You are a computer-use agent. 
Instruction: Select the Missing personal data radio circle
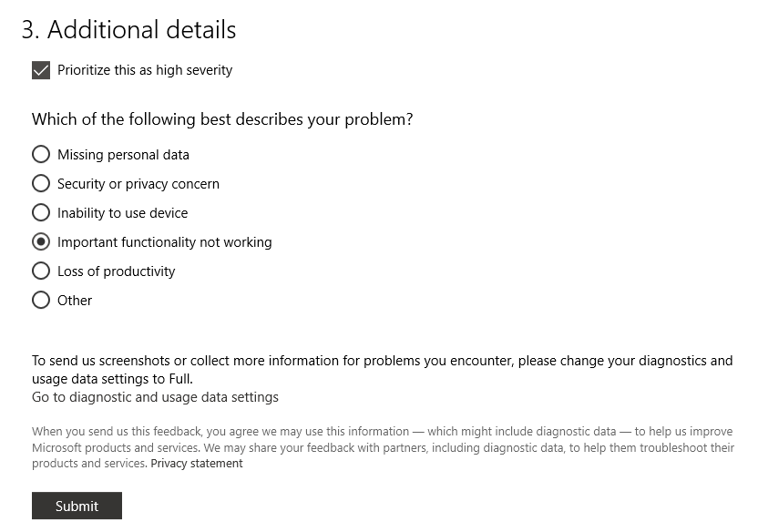tap(41, 155)
